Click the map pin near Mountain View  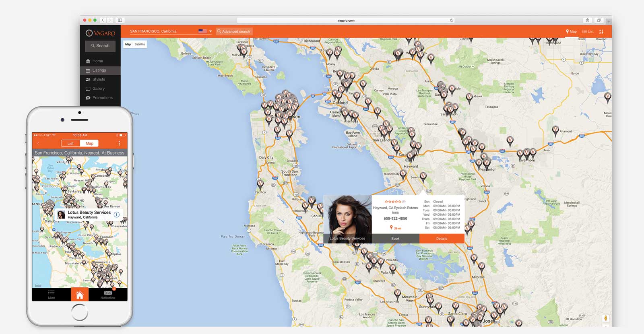point(397,294)
